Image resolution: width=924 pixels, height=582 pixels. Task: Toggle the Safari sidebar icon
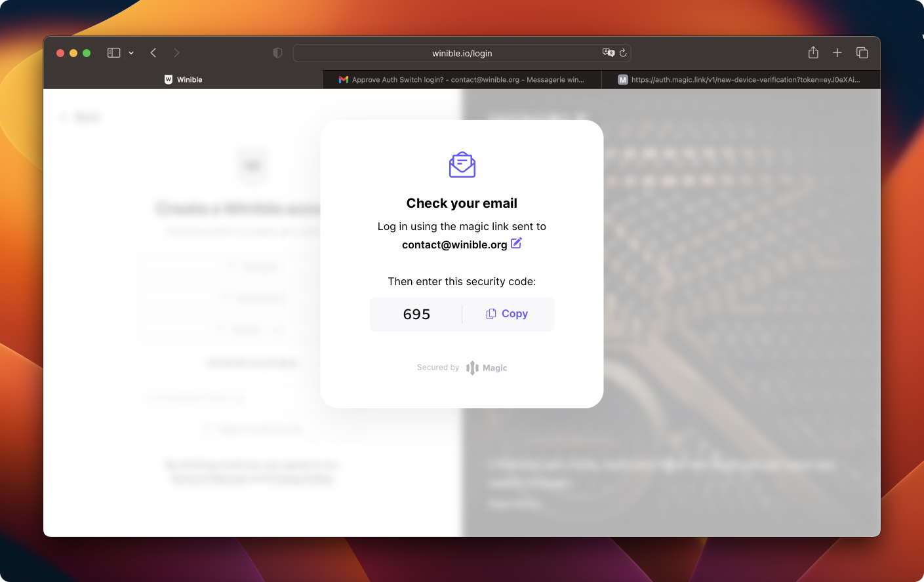pyautogui.click(x=113, y=53)
